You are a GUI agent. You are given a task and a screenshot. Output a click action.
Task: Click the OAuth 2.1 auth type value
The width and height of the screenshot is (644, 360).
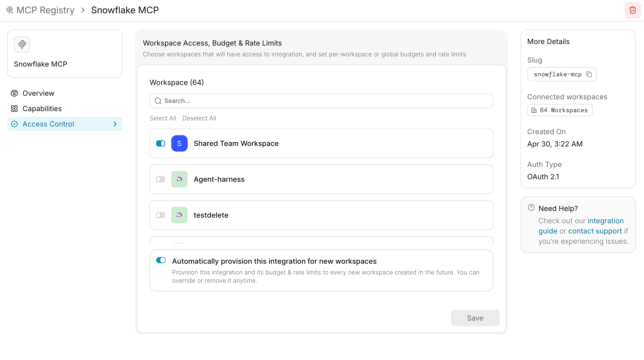(543, 177)
